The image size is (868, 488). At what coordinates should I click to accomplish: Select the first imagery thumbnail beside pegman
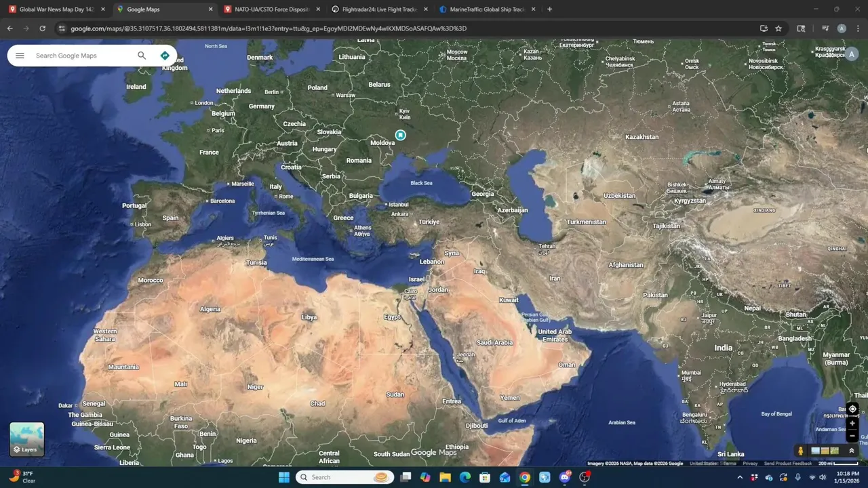click(815, 451)
